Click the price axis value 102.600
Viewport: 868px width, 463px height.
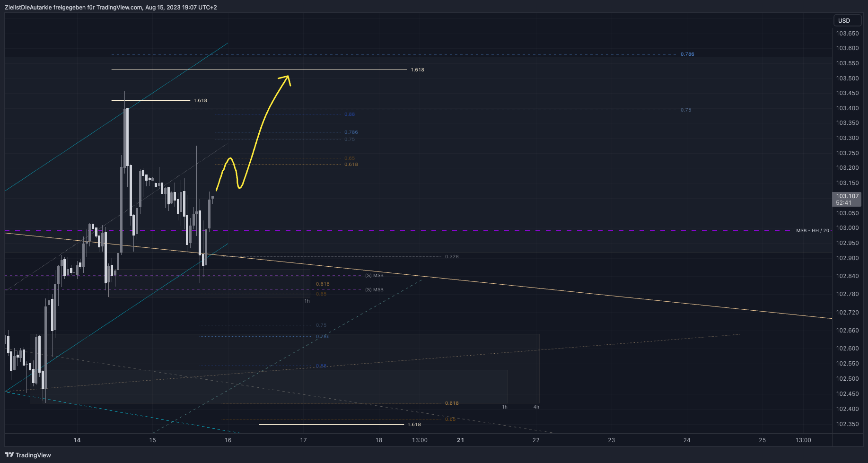coord(847,349)
